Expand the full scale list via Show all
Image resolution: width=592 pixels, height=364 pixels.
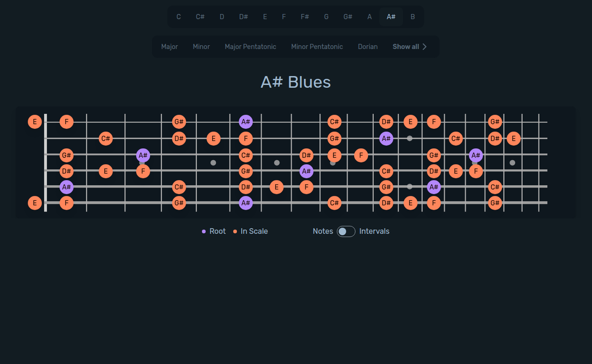409,46
